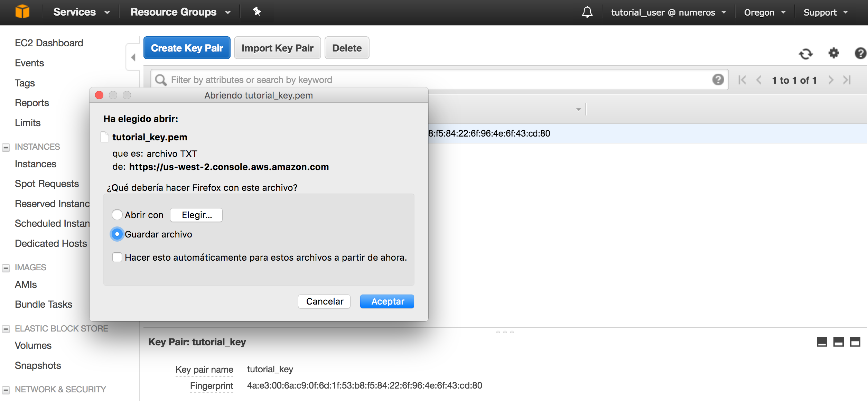Collapse the left navigation pane arrow
This screenshot has width=868, height=401.
[x=133, y=57]
